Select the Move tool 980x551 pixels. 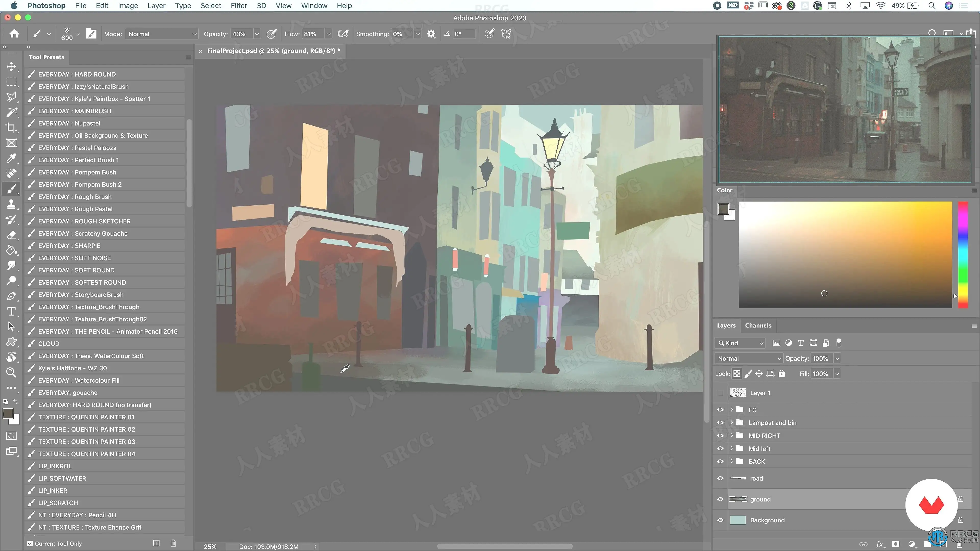pyautogui.click(x=11, y=67)
